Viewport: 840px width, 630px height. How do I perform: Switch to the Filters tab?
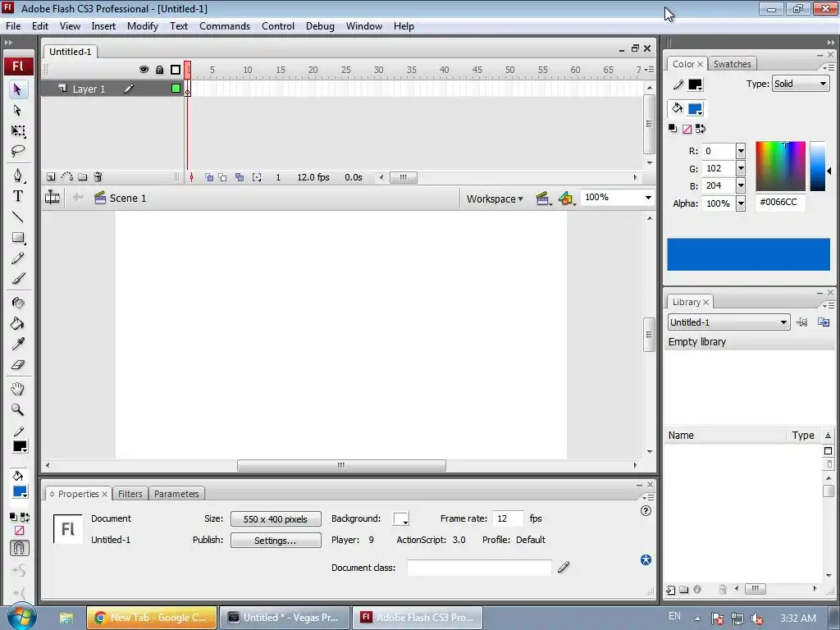(x=130, y=493)
